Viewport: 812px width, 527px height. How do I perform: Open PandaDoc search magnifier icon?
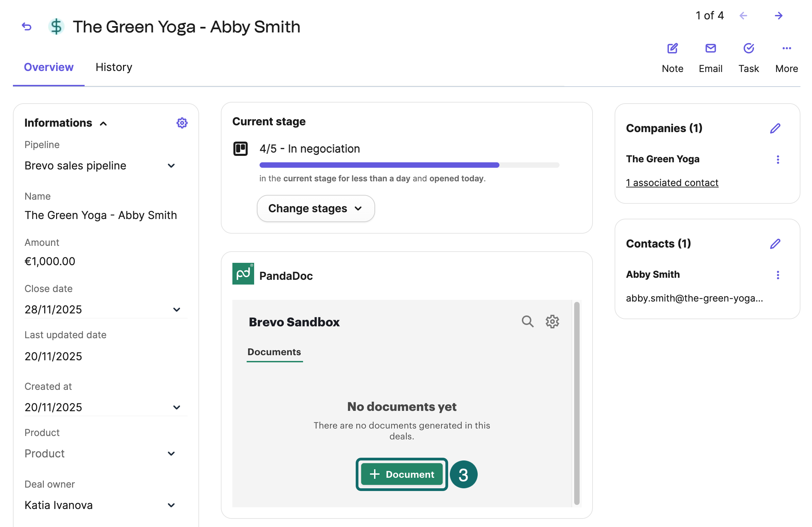click(x=527, y=322)
